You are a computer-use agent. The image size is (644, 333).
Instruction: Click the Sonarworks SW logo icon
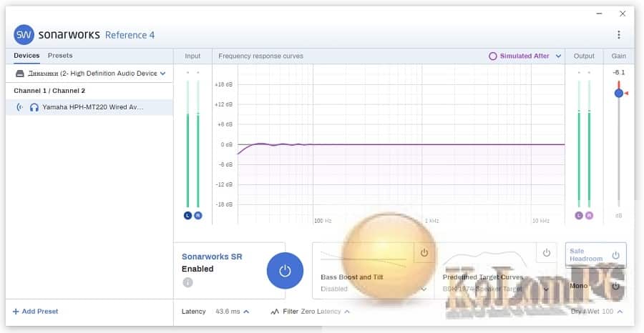click(24, 34)
